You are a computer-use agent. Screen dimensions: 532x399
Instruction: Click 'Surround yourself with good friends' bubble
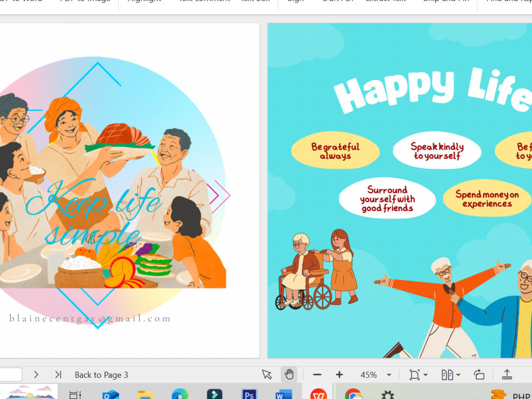(x=387, y=198)
